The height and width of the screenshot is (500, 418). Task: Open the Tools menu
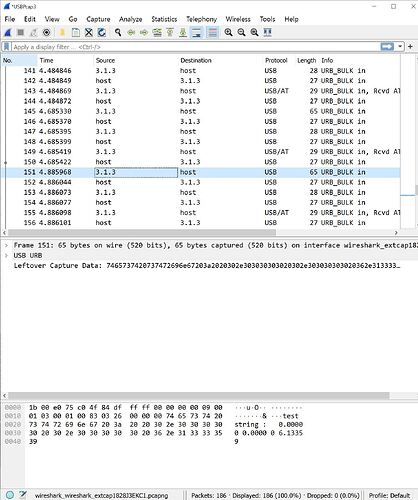click(267, 19)
